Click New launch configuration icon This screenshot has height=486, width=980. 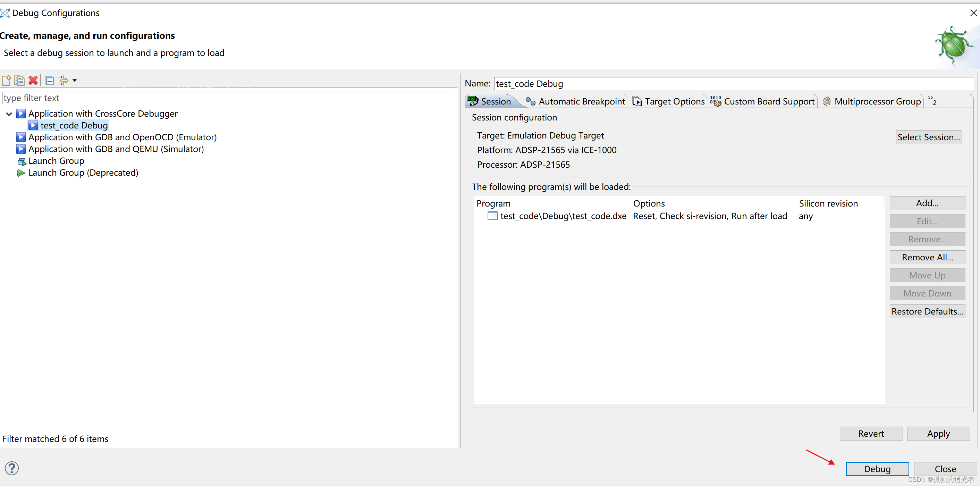[x=7, y=80]
